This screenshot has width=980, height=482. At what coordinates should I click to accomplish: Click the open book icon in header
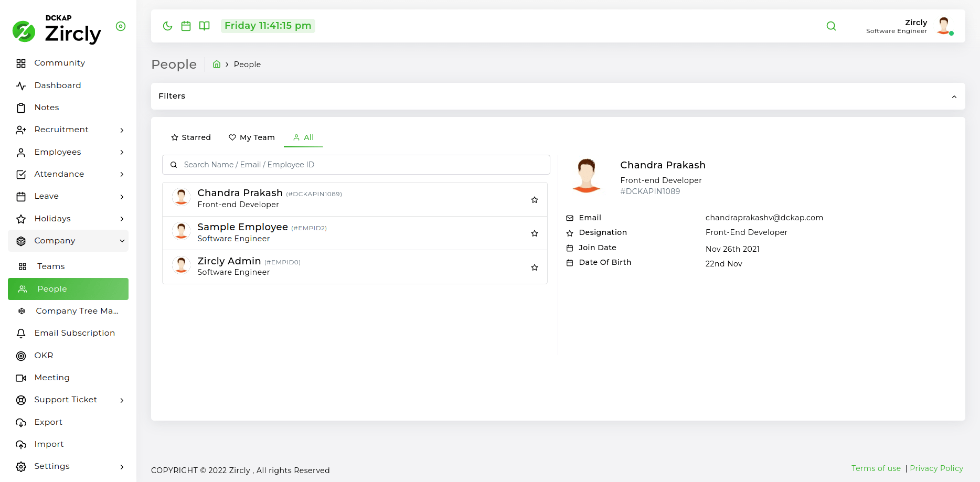[205, 26]
